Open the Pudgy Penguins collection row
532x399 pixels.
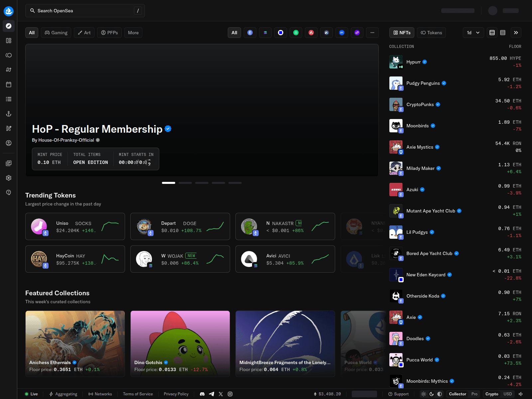click(455, 83)
